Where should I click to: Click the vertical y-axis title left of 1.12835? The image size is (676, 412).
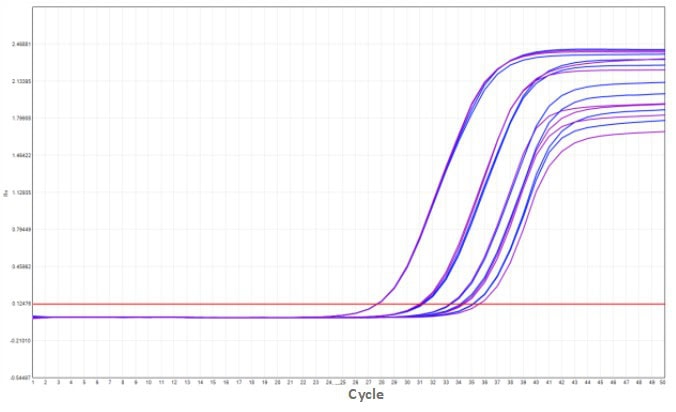[6, 193]
